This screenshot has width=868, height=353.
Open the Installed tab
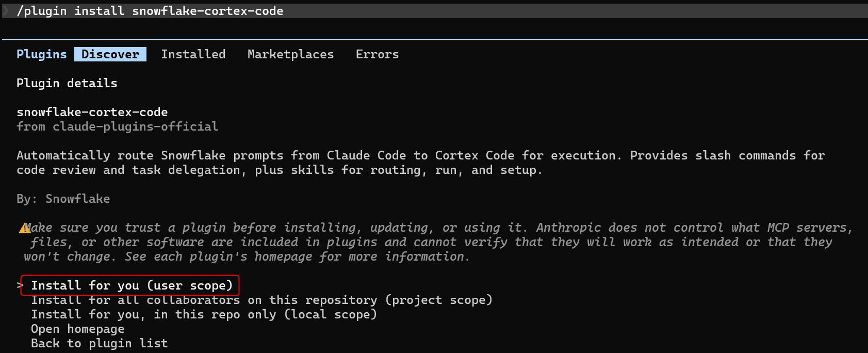193,54
